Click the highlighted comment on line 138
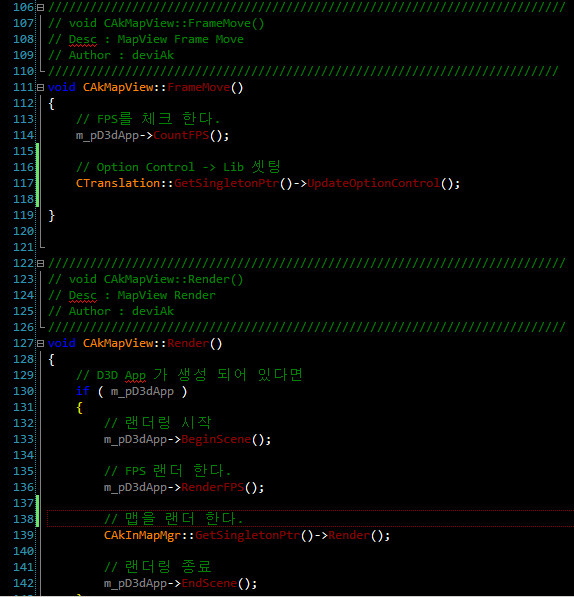The image size is (574, 597). 174,519
